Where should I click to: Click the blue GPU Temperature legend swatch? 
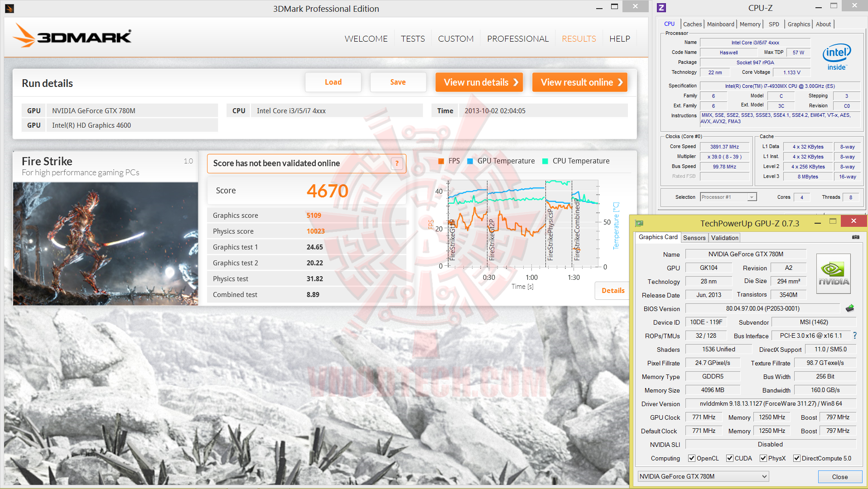(x=470, y=161)
